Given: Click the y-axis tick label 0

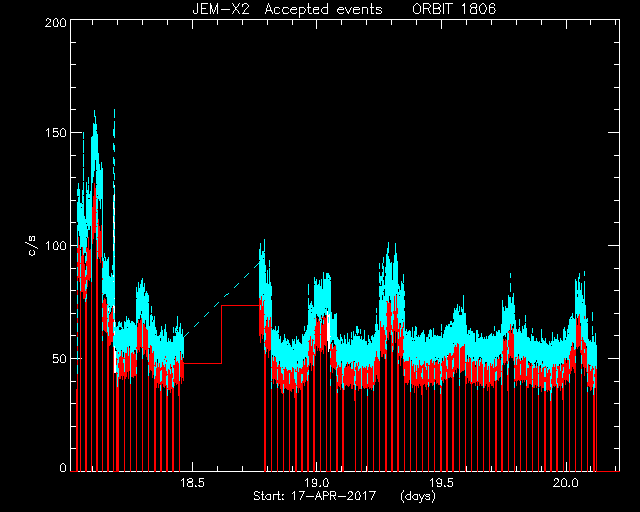Looking at the screenshot, I should click(x=63, y=467).
